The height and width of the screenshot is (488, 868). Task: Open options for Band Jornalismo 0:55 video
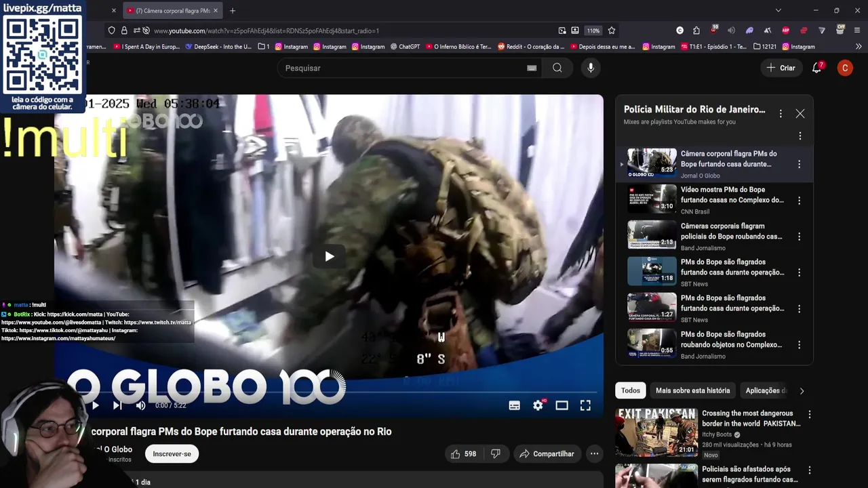(799, 345)
